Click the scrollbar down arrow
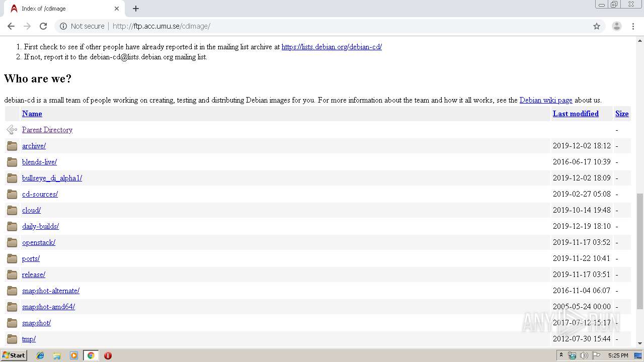This screenshot has height=362, width=644. [x=640, y=343]
